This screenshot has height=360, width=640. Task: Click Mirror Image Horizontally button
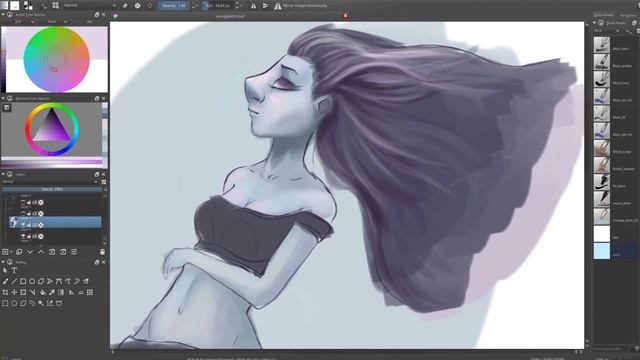click(302, 6)
